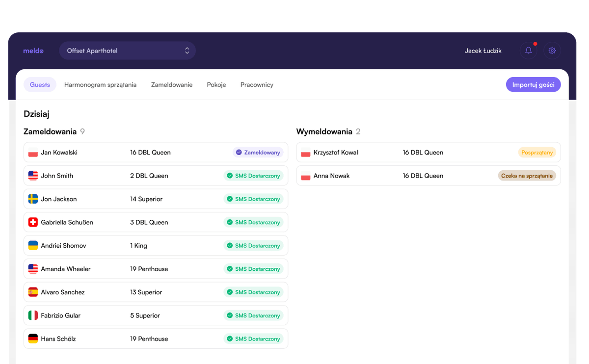The image size is (589, 364).
Task: Click the Swedish flag beside Jon Jackson
Action: coord(32,199)
